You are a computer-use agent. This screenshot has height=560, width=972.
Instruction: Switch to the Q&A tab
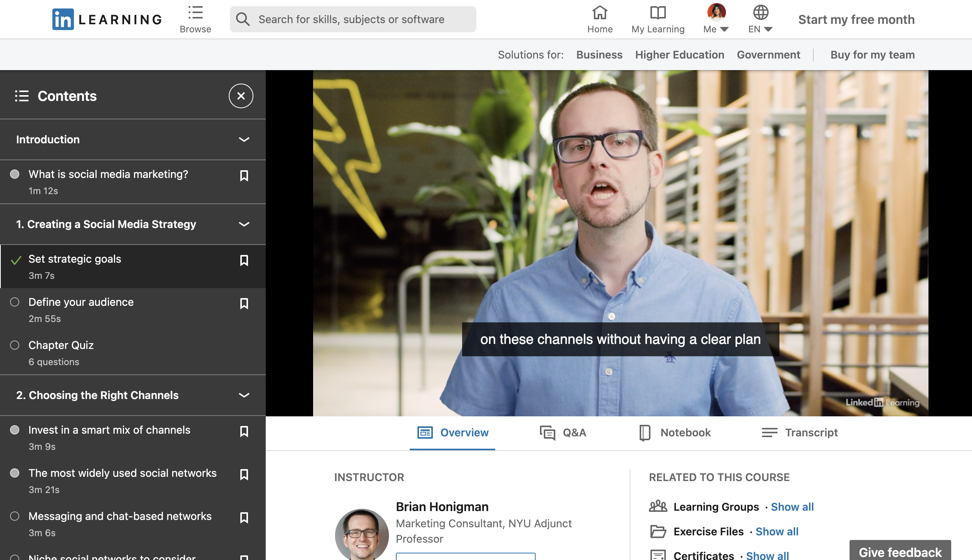(563, 433)
